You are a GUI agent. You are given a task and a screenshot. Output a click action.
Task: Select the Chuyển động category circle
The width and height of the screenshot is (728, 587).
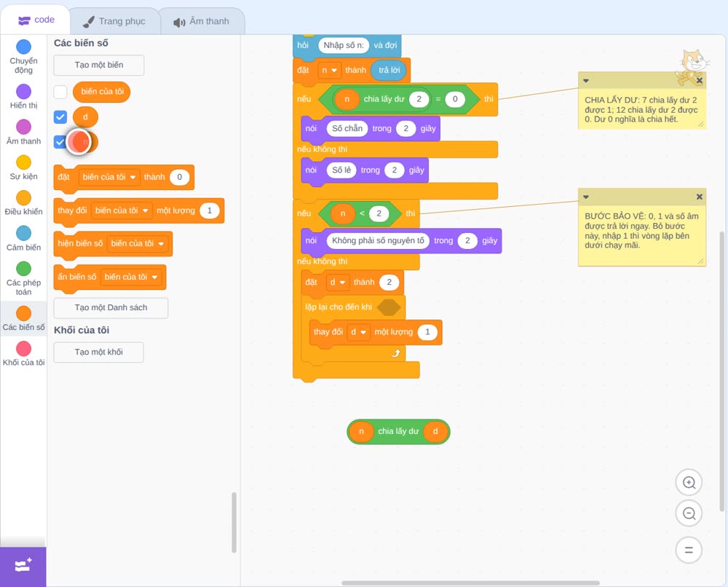[x=24, y=47]
